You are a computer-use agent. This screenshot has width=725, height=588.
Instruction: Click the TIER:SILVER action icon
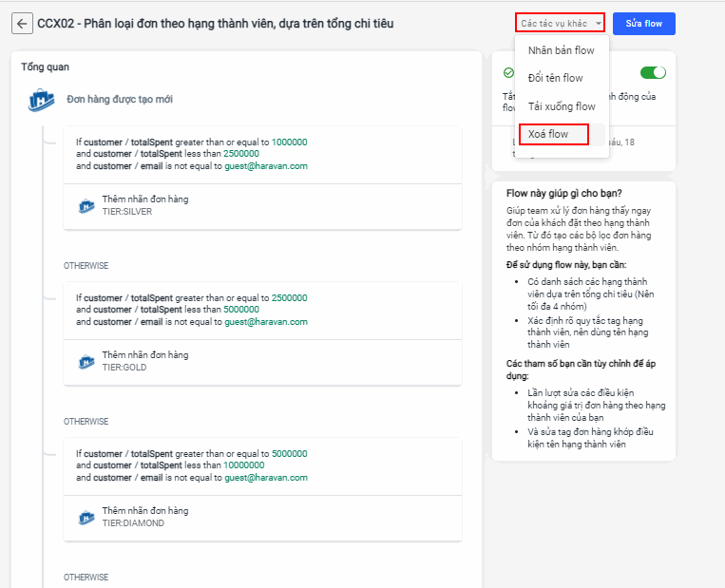pyautogui.click(x=86, y=205)
